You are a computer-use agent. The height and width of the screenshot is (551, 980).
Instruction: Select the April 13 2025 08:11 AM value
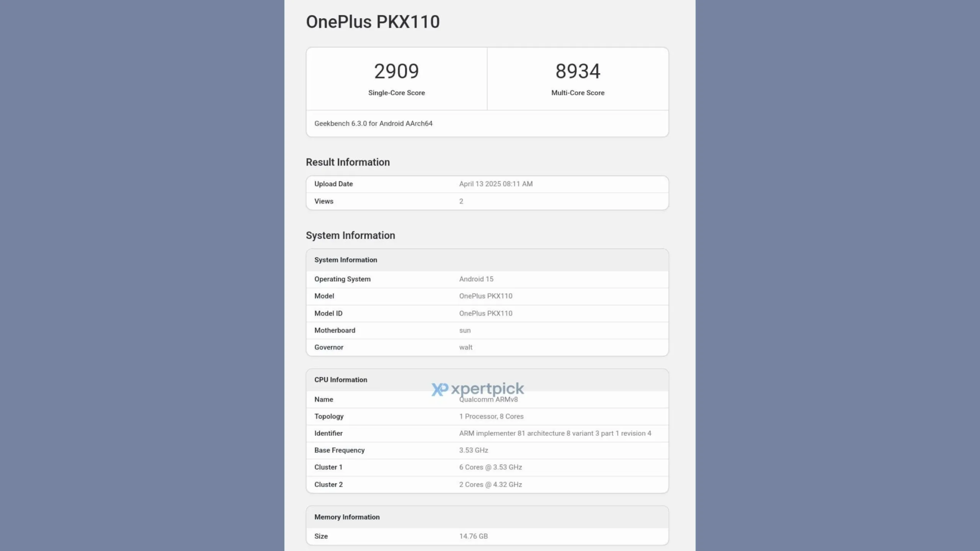[x=496, y=184]
